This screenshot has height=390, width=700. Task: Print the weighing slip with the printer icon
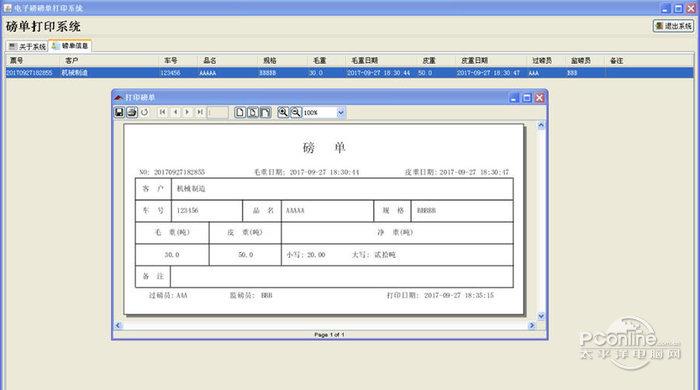[x=132, y=112]
